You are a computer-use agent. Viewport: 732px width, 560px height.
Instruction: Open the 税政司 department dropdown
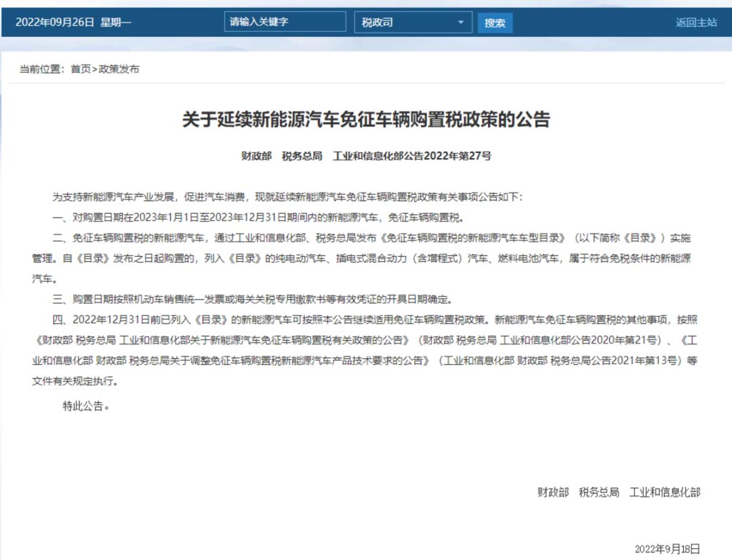click(413, 22)
